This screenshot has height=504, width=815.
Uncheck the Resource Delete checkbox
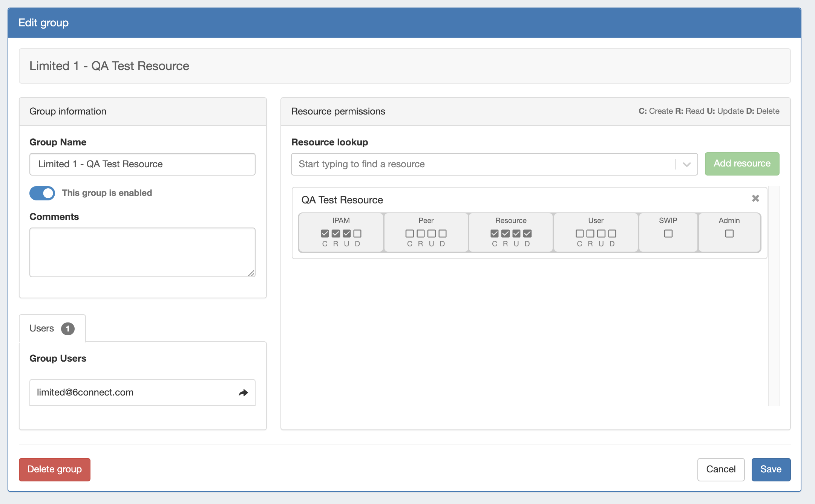pyautogui.click(x=527, y=234)
